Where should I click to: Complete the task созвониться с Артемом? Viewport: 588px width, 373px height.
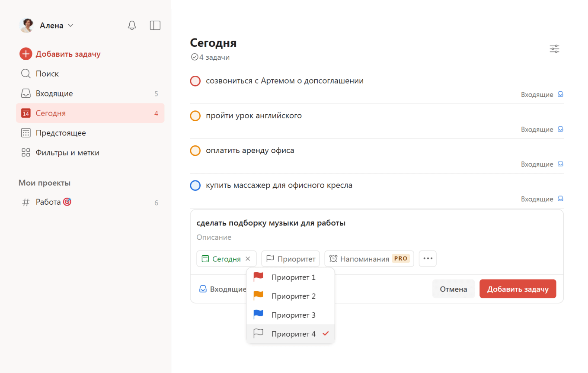point(195,81)
